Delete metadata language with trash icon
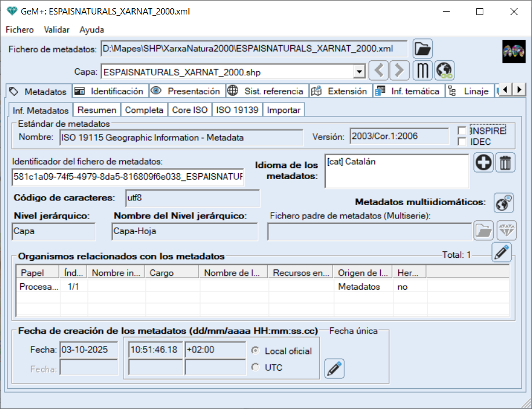The height and width of the screenshot is (409, 532). (x=506, y=163)
